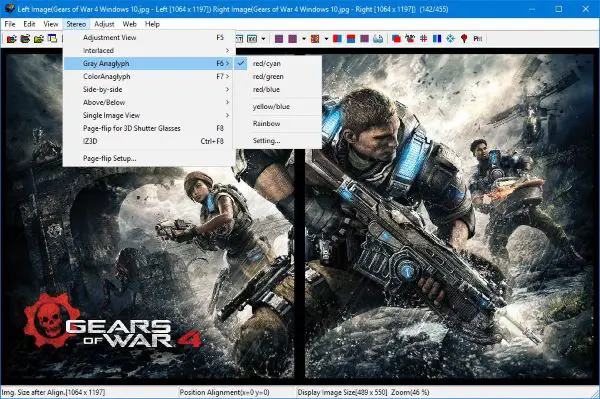
Task: Click the two blue vertical bars icon
Action: pyautogui.click(x=437, y=39)
